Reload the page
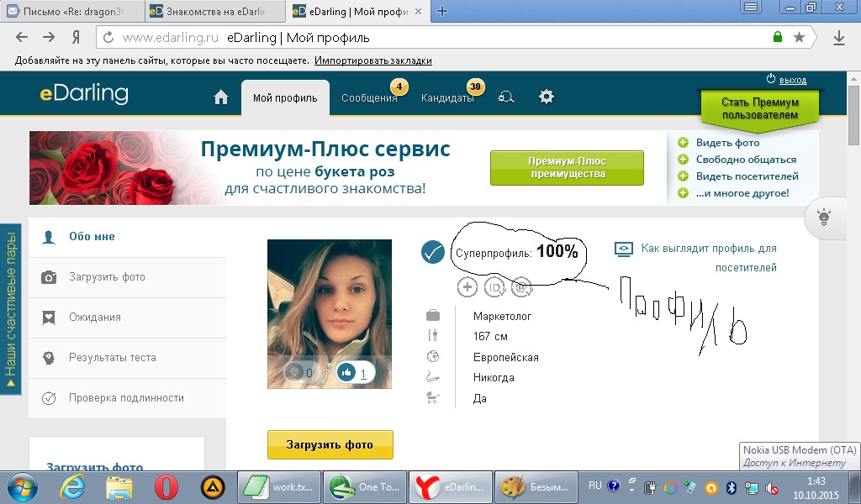Viewport: 861px width, 504px height. [108, 37]
